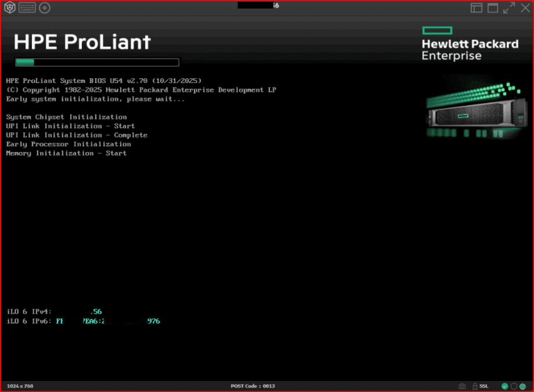The width and height of the screenshot is (534, 392).
Task: Click the green power status button
Action: [x=523, y=386]
